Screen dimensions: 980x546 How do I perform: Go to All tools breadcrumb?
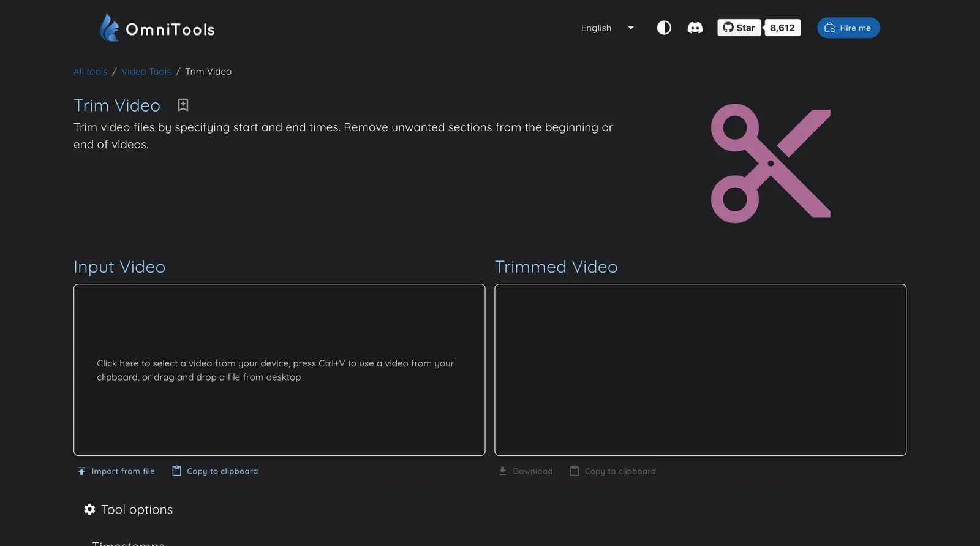click(90, 72)
